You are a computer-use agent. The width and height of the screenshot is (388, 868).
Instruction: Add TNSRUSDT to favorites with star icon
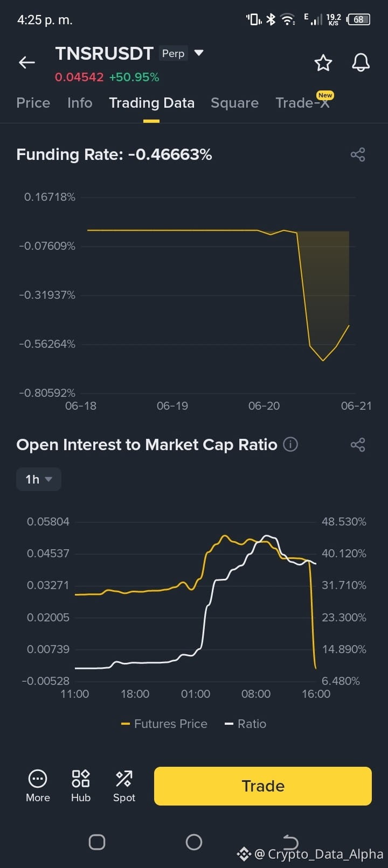[323, 63]
